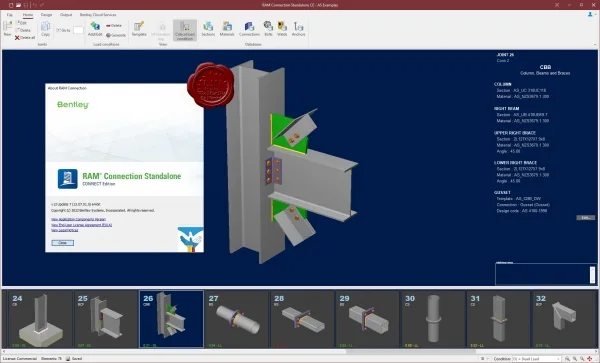Click the Go to joint number field
Screen dimensions: 600x363
click(x=78, y=30)
